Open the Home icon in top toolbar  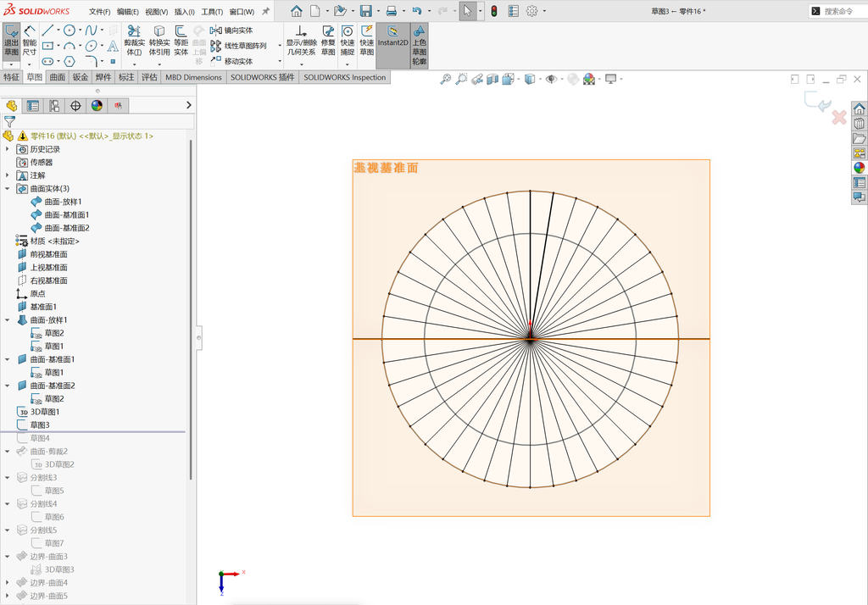(x=297, y=11)
